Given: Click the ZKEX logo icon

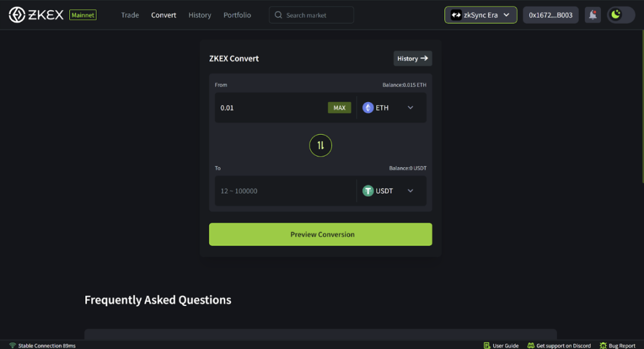Looking at the screenshot, I should pos(17,15).
